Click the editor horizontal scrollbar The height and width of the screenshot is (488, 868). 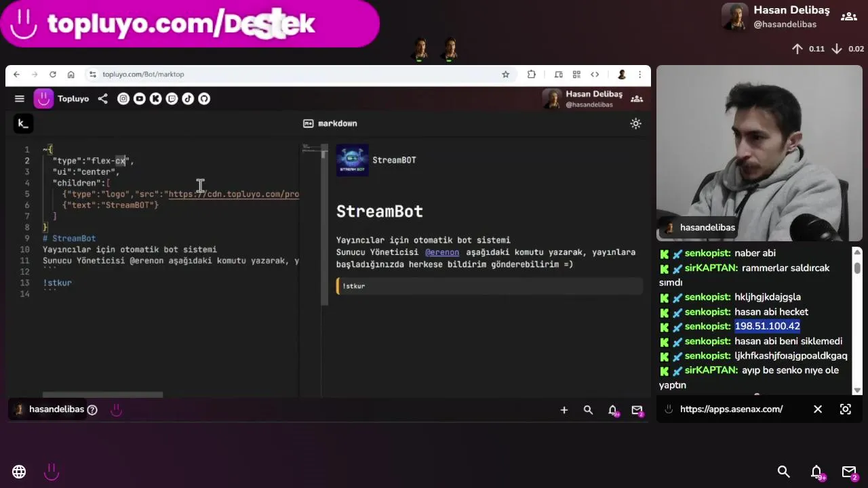[103, 394]
